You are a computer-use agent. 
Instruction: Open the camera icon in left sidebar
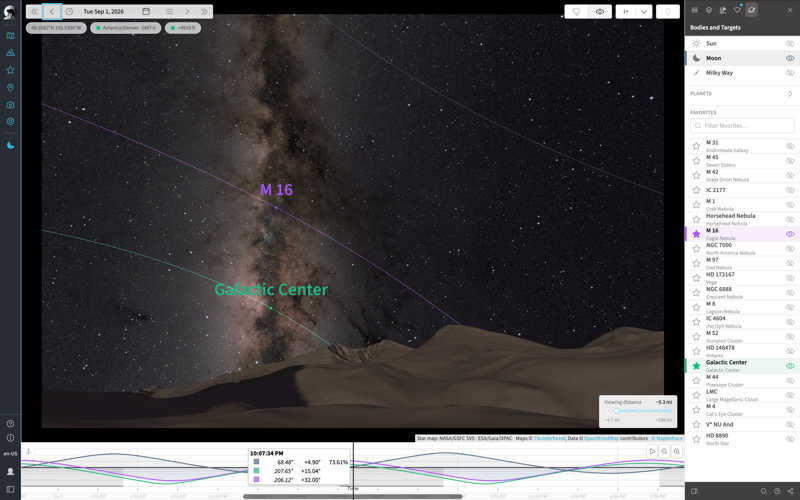10,105
